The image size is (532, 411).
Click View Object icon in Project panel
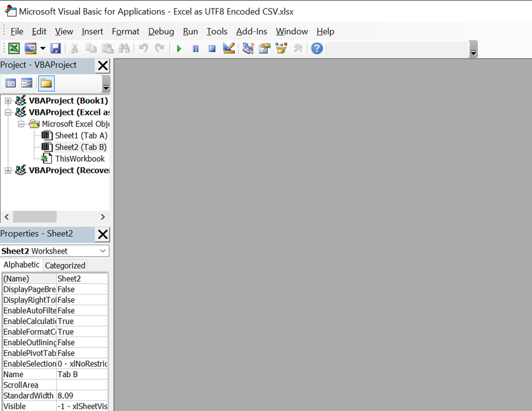click(x=26, y=83)
